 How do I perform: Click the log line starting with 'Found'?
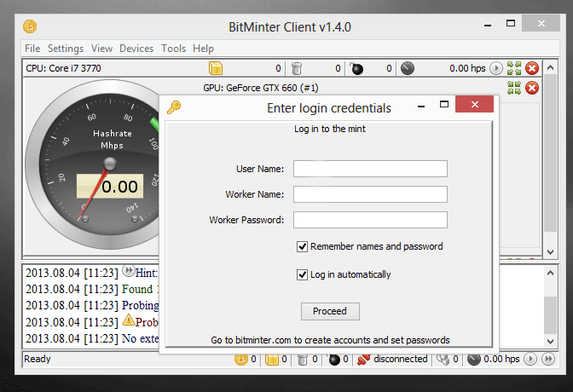[92, 290]
